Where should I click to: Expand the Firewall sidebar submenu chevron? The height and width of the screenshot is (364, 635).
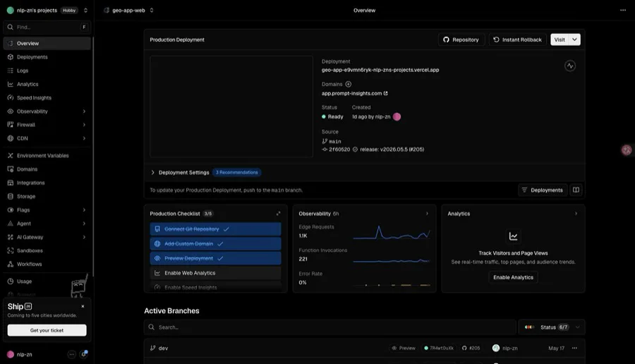[x=84, y=125]
